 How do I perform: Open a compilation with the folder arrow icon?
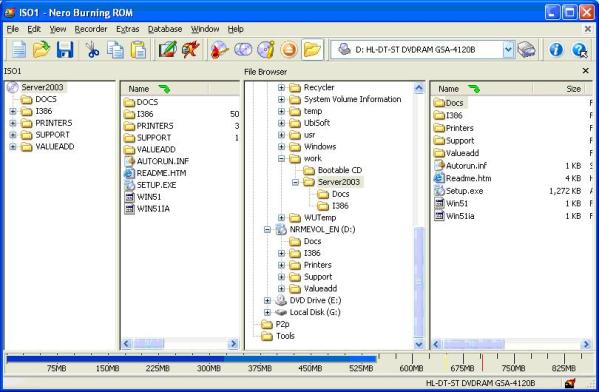pos(41,50)
